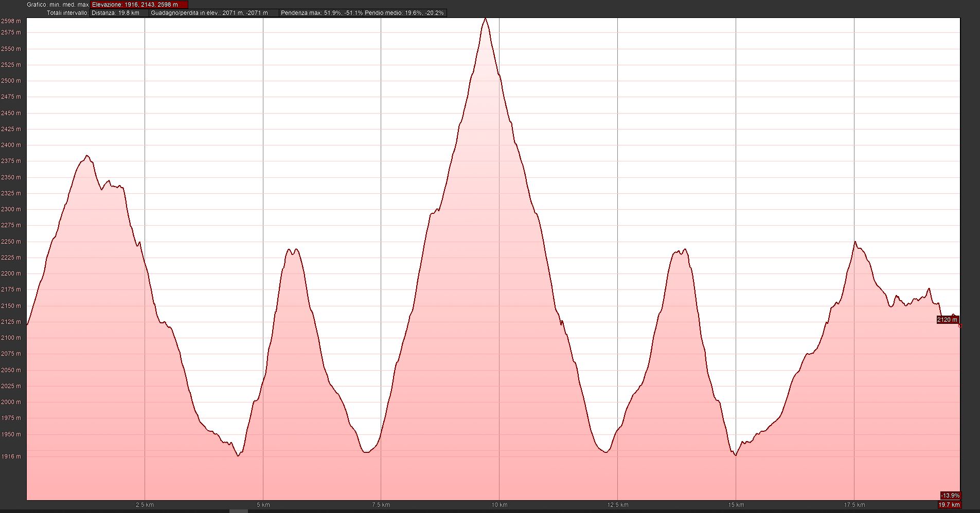Click the 2598 m label on the elevation axis
This screenshot has width=980, height=513.
[x=11, y=21]
